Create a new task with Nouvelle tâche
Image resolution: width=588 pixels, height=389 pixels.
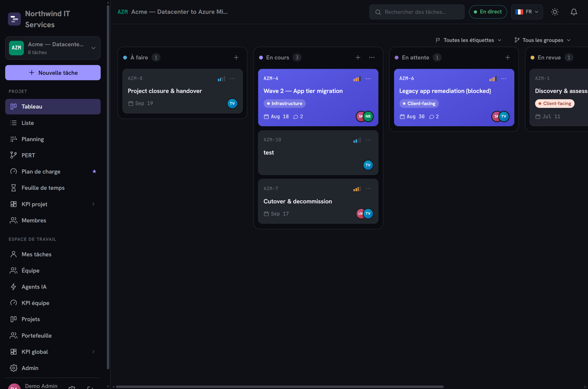click(53, 73)
